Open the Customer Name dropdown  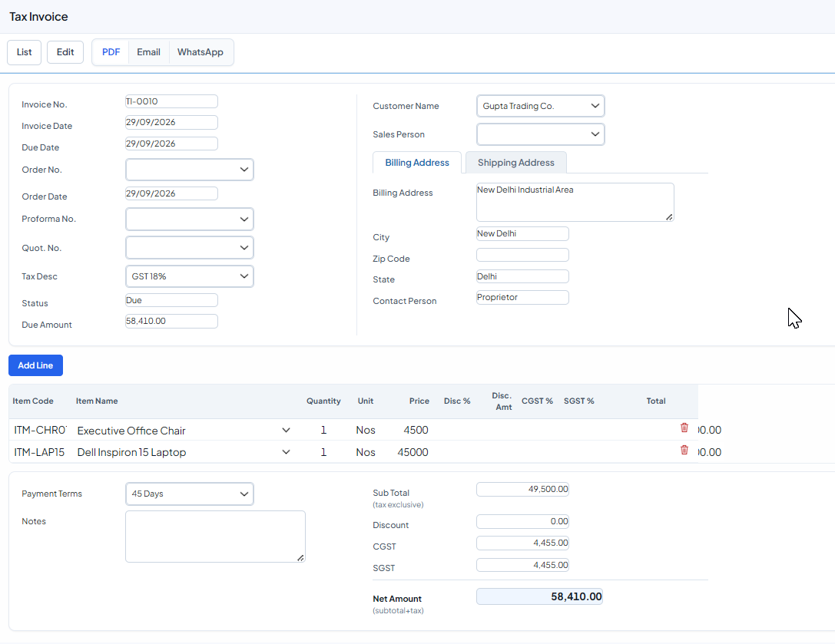tap(541, 106)
